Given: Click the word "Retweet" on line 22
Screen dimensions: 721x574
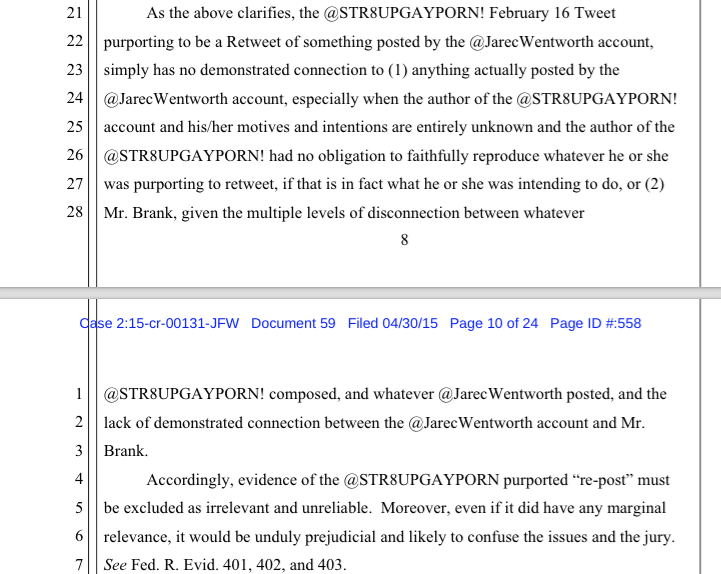Looking at the screenshot, I should pos(253,42).
